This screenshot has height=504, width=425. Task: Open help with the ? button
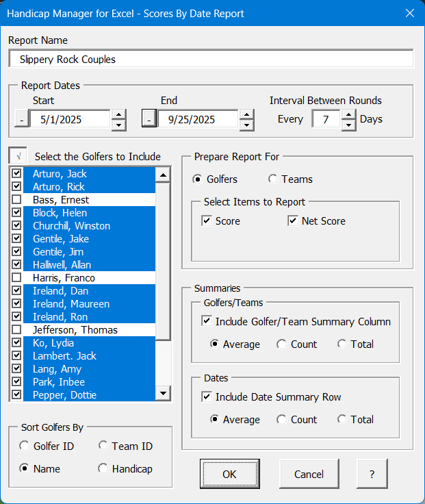372,474
